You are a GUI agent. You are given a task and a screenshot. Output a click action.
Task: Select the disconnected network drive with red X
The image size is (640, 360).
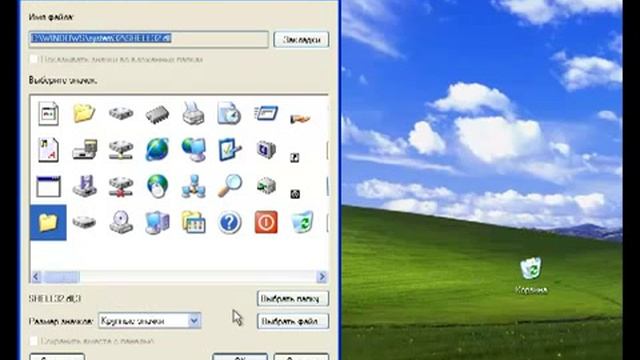(121, 187)
